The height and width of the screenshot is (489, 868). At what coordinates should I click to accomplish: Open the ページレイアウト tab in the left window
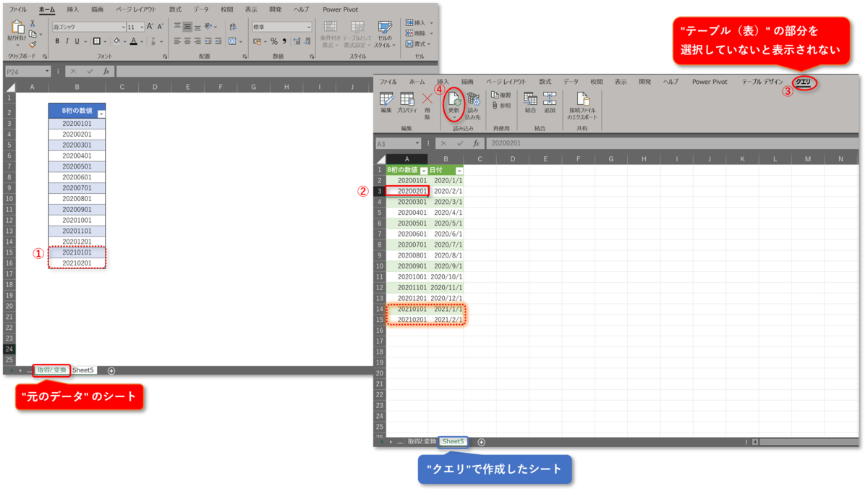tap(136, 9)
